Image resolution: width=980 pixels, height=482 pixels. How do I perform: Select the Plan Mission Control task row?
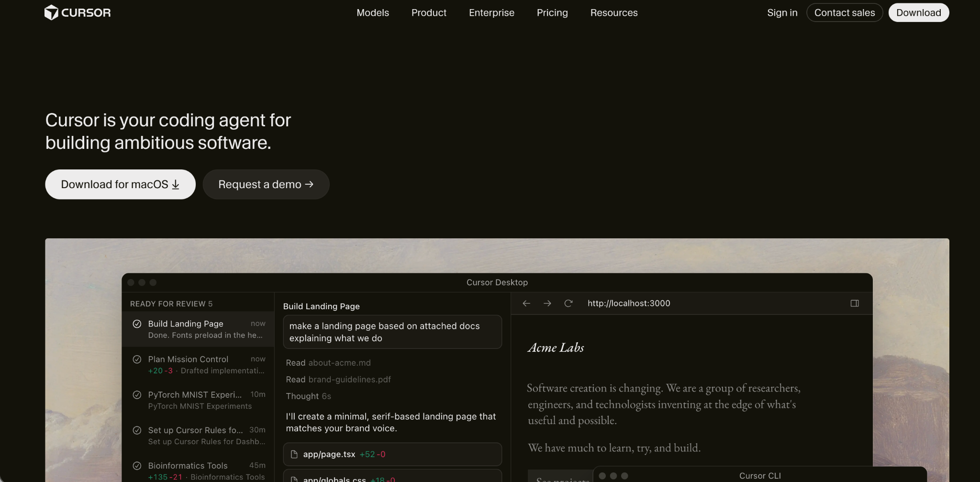point(198,365)
